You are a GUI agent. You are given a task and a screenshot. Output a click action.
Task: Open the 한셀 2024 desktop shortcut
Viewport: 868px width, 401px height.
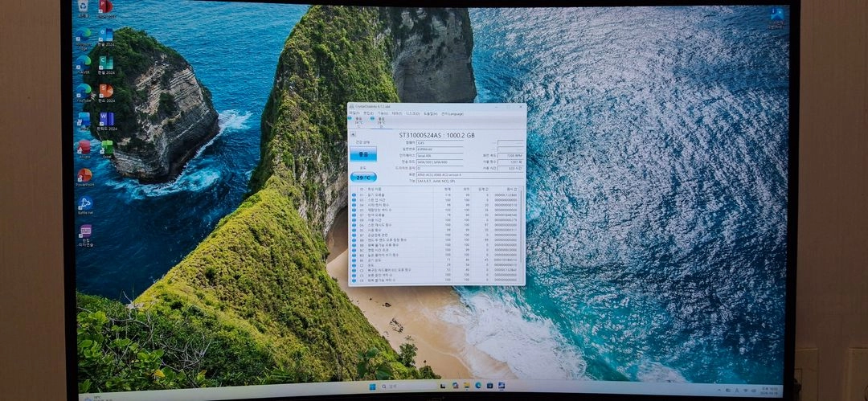[x=106, y=65]
